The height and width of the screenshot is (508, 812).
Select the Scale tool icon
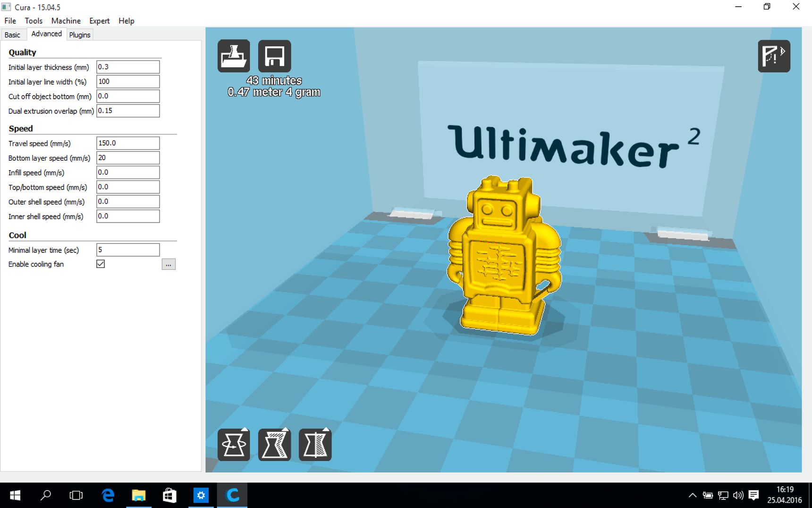coord(274,445)
